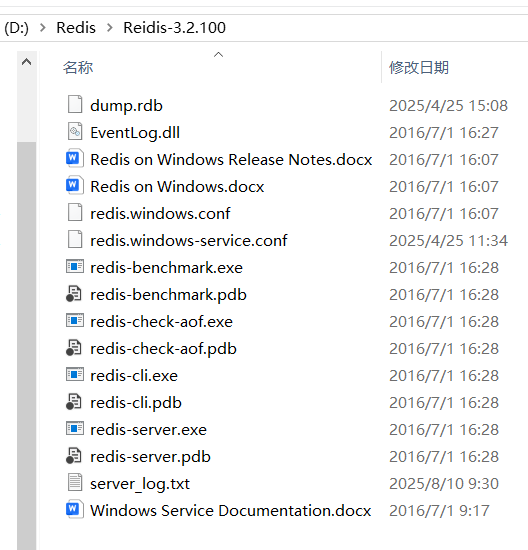
Task: Click the EventLog.dll gear file icon
Action: point(75,131)
